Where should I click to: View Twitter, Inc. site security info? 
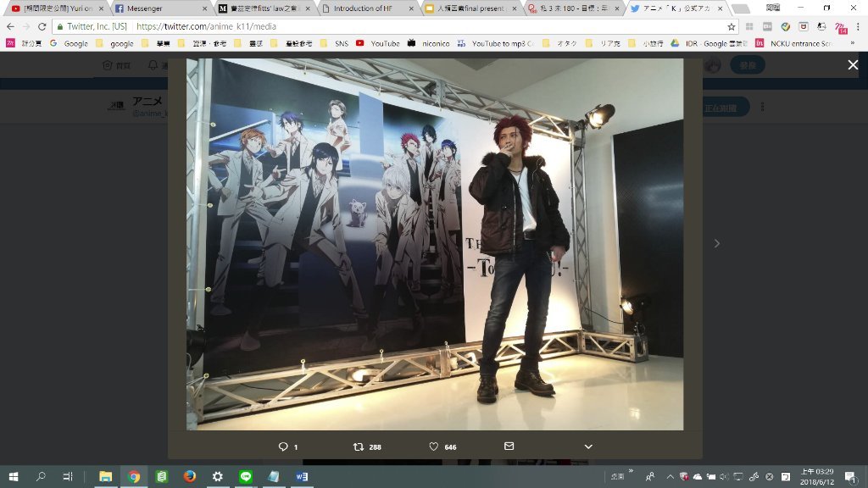click(x=92, y=26)
